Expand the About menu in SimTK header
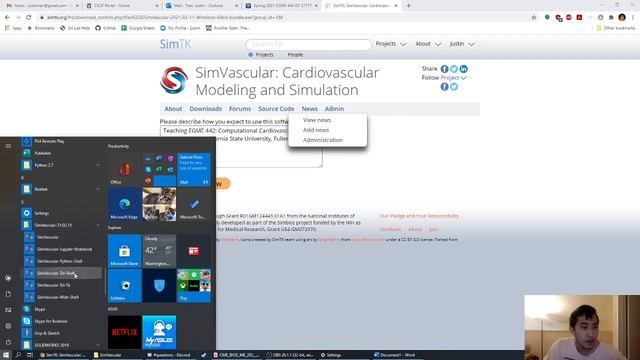 coord(428,44)
